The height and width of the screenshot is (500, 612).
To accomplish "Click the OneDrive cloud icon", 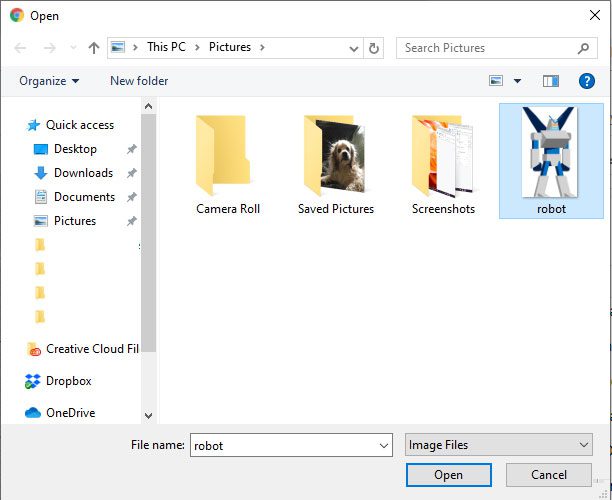I will coord(33,413).
